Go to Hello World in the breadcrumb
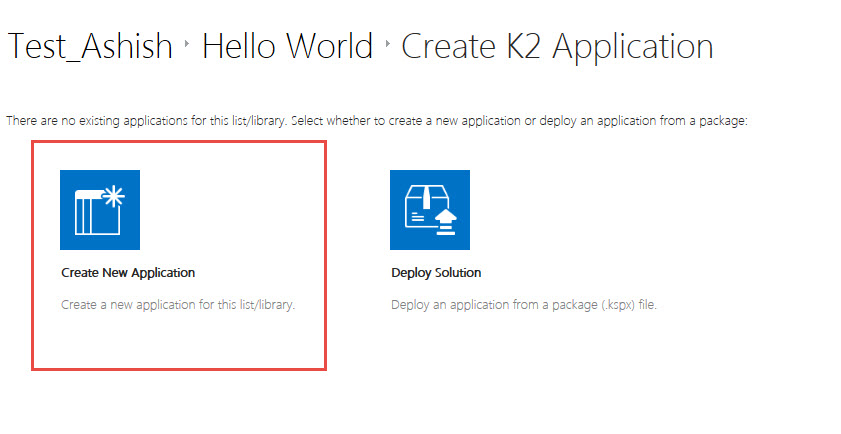The width and height of the screenshot is (841, 434). click(287, 46)
